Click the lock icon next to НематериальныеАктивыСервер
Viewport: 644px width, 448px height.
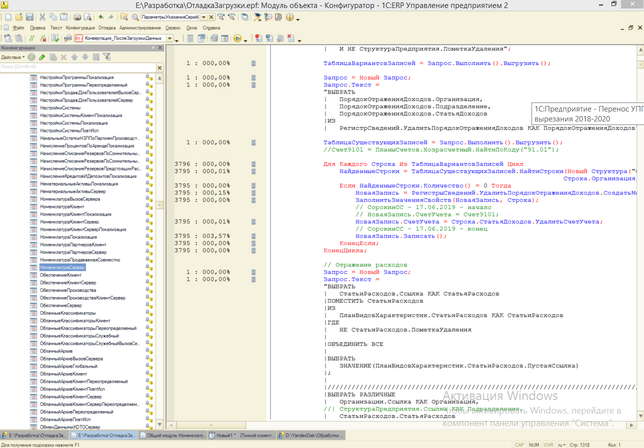[148, 191]
